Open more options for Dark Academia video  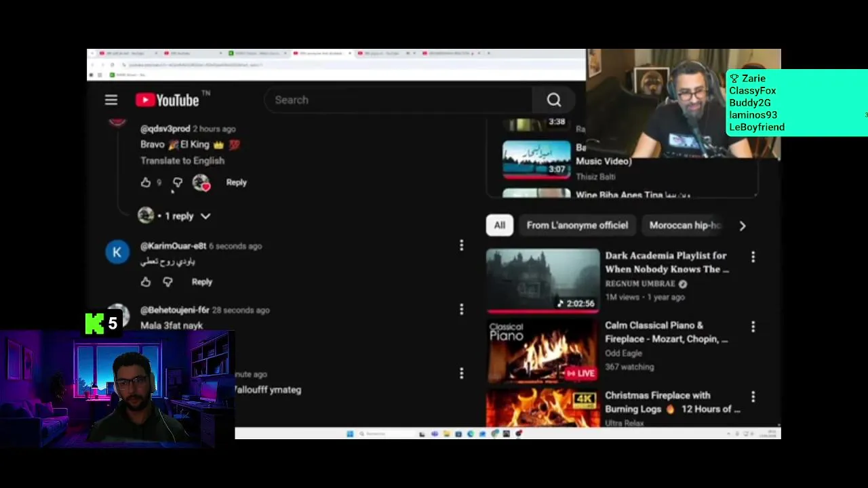pyautogui.click(x=753, y=257)
